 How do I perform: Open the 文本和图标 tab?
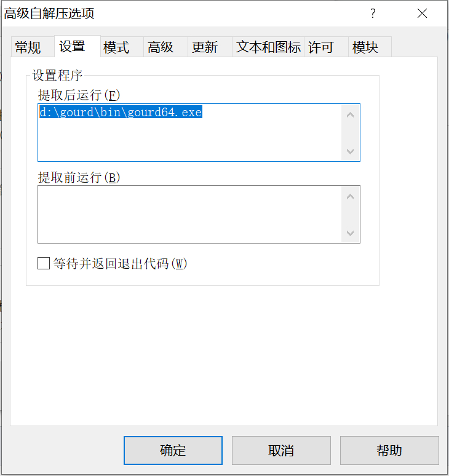(268, 47)
